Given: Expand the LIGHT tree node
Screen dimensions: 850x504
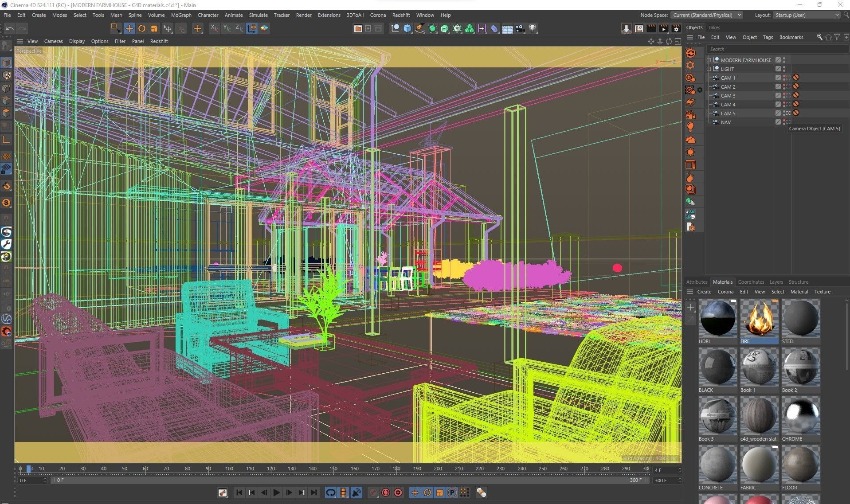Looking at the screenshot, I should click(709, 69).
